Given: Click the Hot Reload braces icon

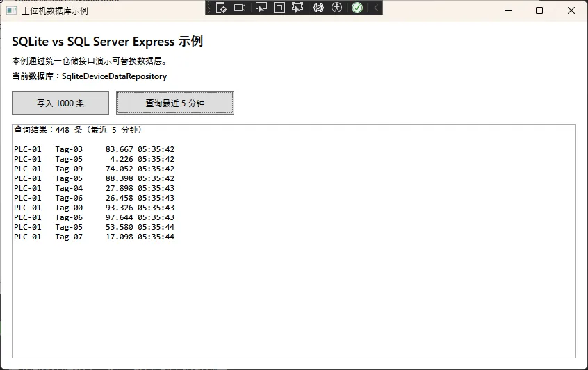Looking at the screenshot, I should pos(318,8).
